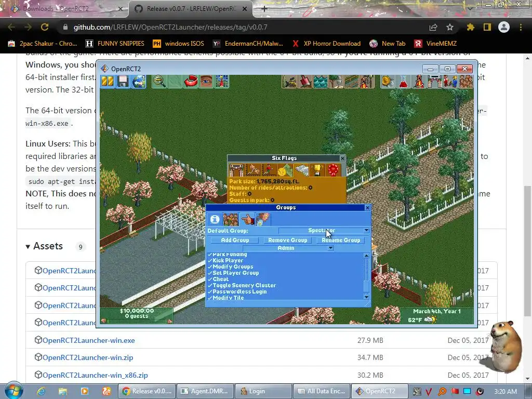Open the eye view options
Image resolution: width=532 pixels, height=399 pixels.
coord(206,82)
